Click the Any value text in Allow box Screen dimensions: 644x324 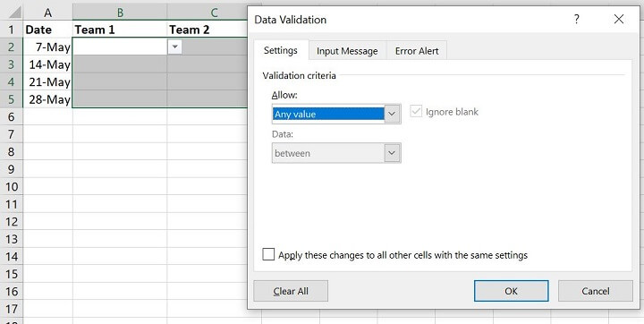295,115
